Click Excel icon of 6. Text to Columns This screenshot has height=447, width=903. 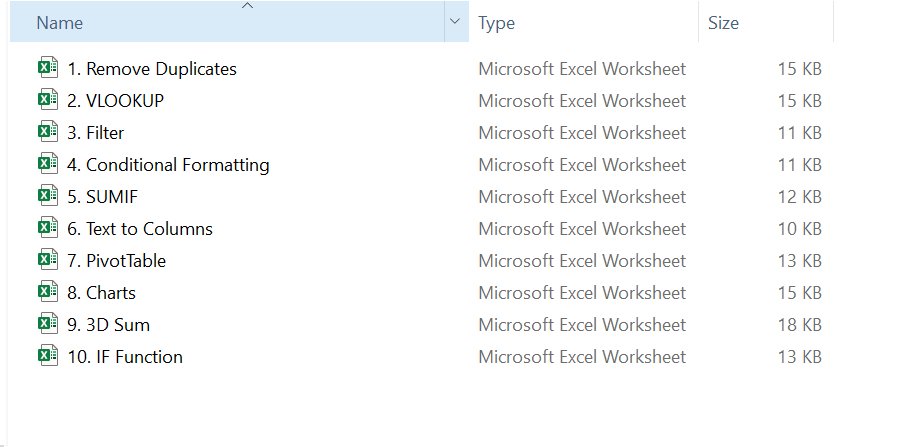coord(48,228)
